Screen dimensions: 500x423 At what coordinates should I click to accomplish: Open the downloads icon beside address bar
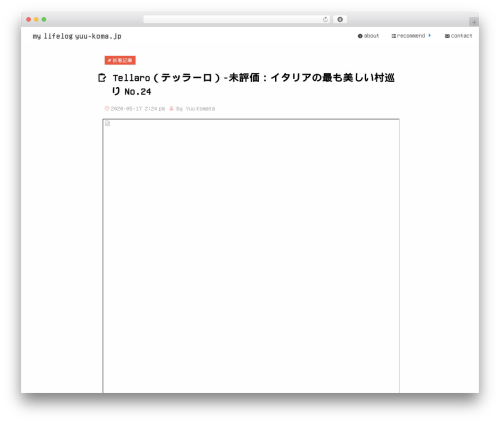[340, 20]
